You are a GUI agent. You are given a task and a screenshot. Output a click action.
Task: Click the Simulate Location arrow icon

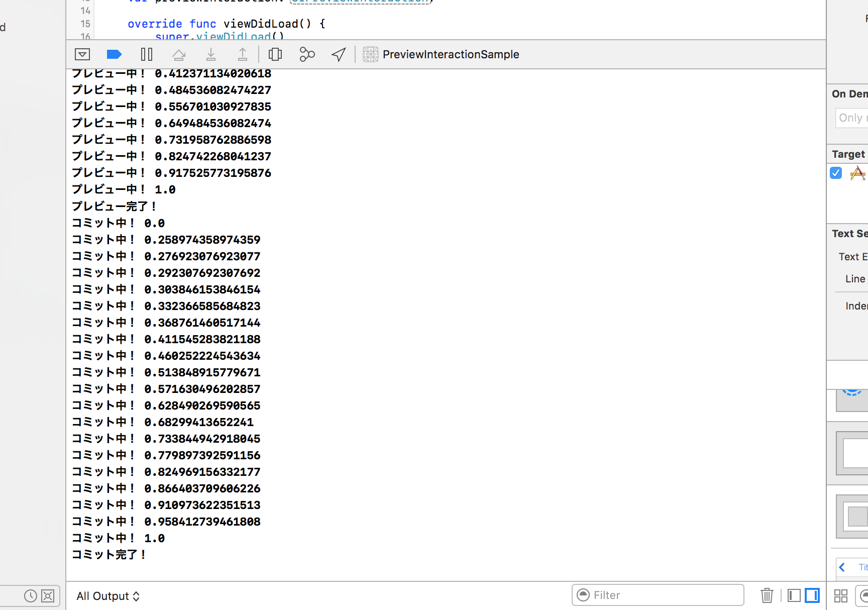point(339,54)
